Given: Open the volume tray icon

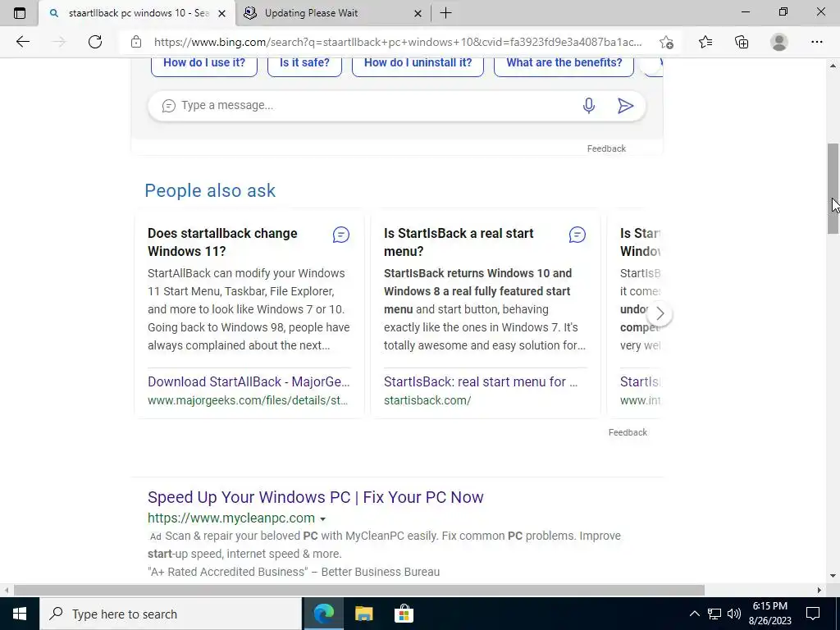Looking at the screenshot, I should pyautogui.click(x=734, y=614).
